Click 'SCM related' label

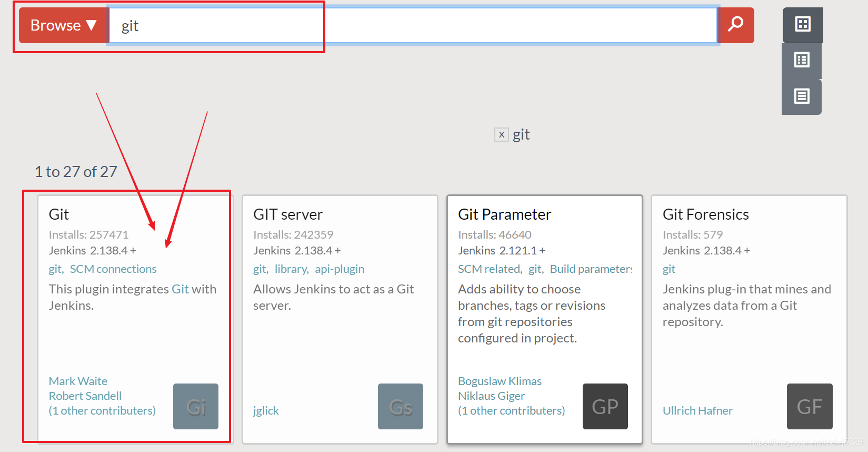coord(490,269)
